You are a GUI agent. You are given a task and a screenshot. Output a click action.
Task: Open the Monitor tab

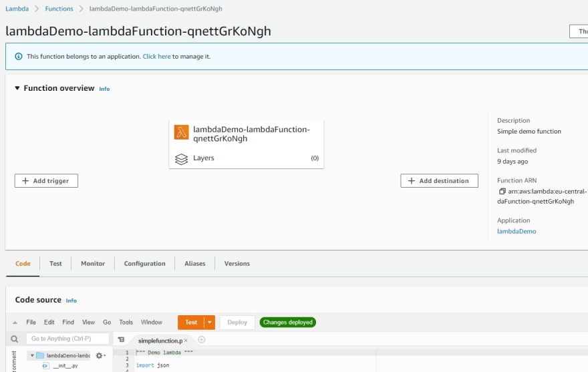click(93, 264)
